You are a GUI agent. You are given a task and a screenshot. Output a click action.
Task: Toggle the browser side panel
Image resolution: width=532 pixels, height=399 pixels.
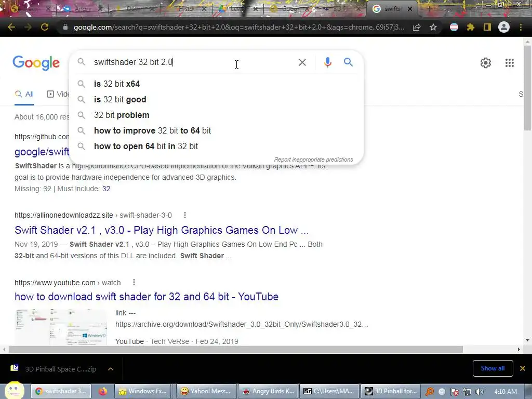point(487,27)
